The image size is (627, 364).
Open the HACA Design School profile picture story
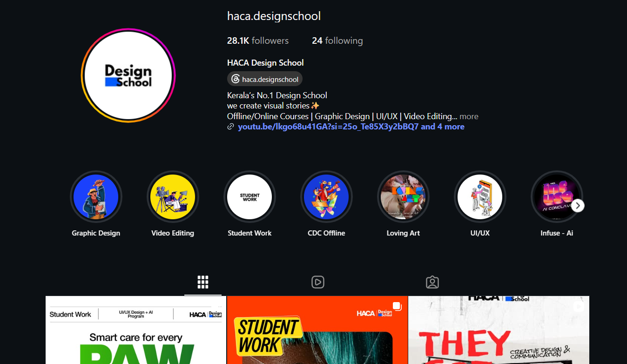click(128, 75)
